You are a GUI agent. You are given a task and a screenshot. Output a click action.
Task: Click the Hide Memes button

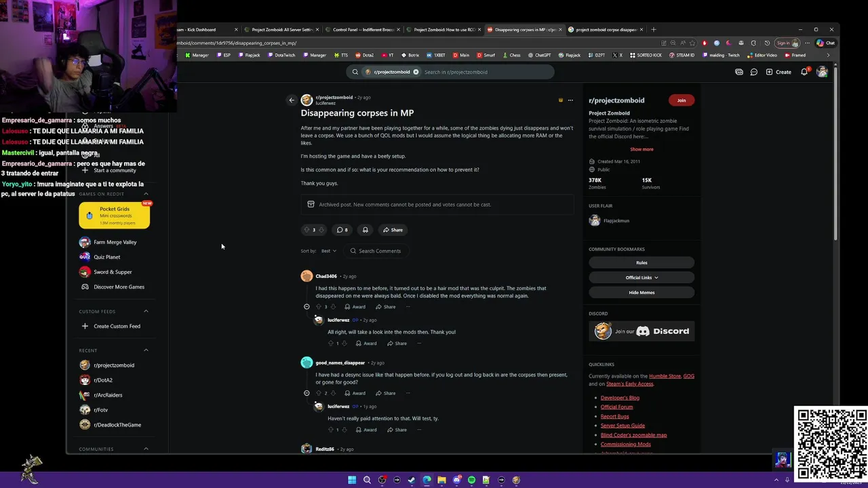click(642, 292)
